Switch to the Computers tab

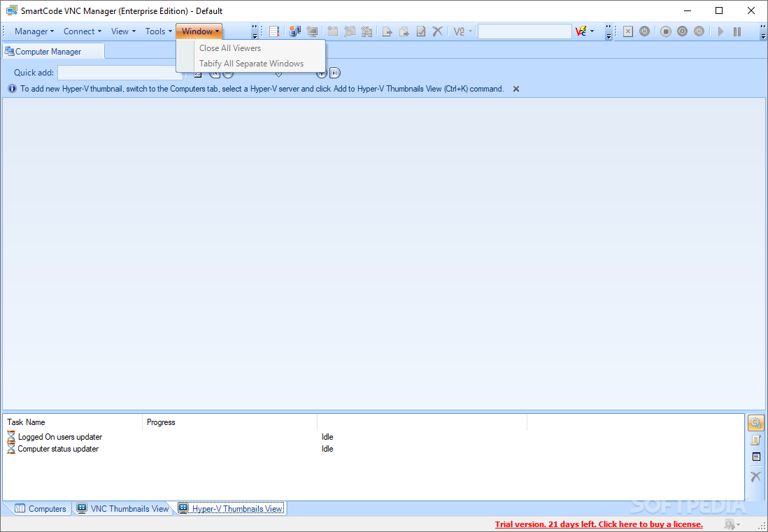(40, 508)
